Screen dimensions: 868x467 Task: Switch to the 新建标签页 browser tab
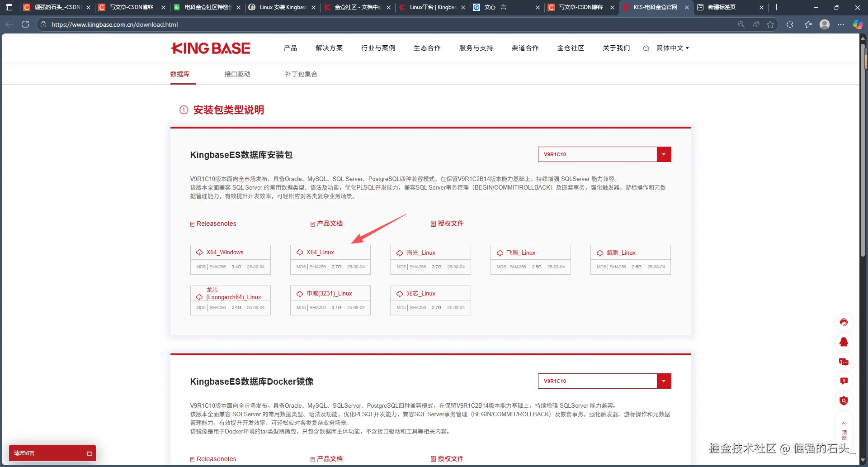(x=730, y=7)
